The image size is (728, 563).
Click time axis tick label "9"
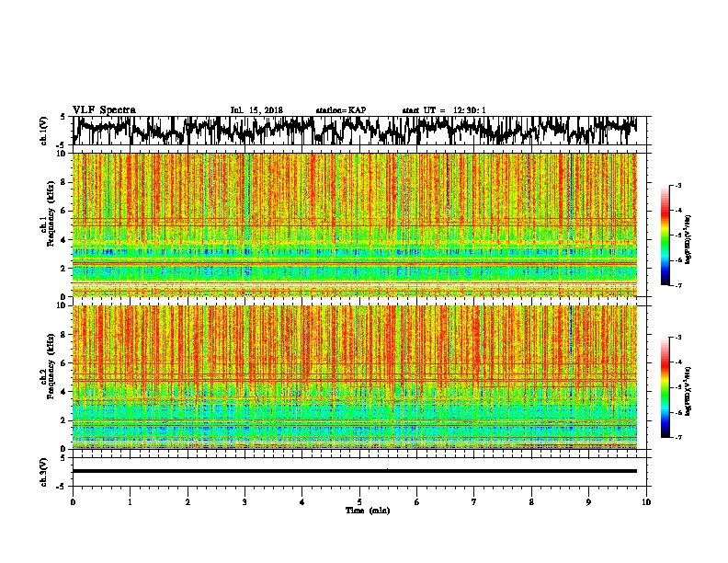tap(588, 502)
